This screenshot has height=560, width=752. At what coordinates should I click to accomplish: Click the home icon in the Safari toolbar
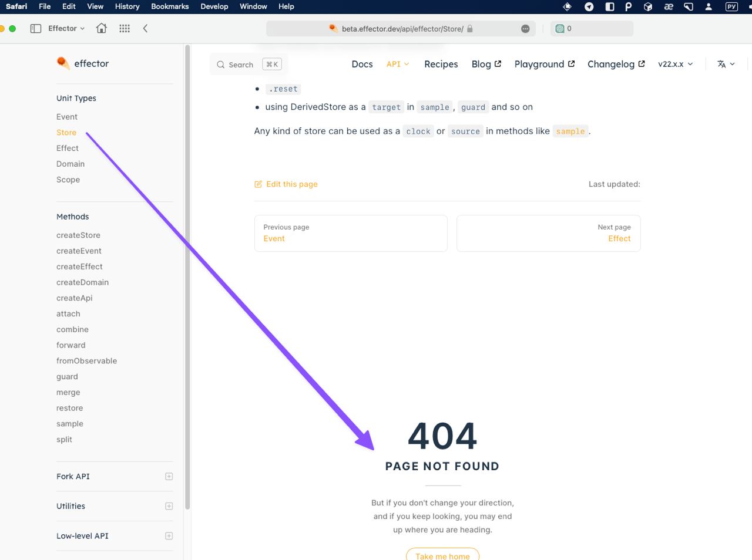(x=101, y=28)
